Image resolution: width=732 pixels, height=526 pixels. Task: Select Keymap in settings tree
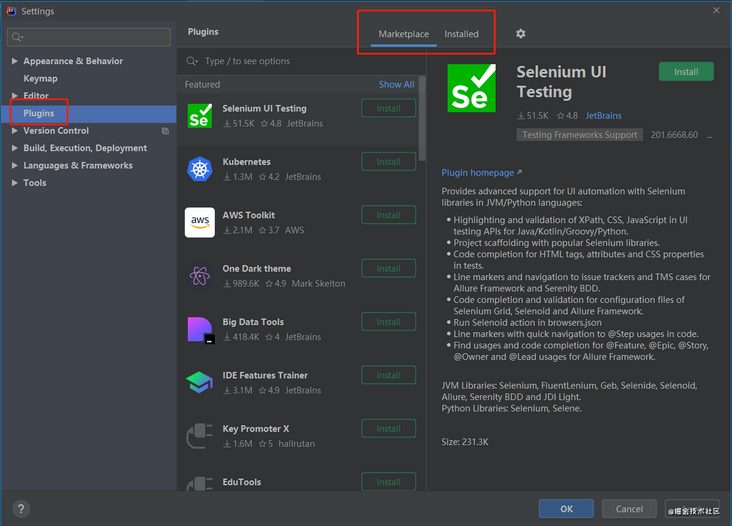click(x=40, y=78)
